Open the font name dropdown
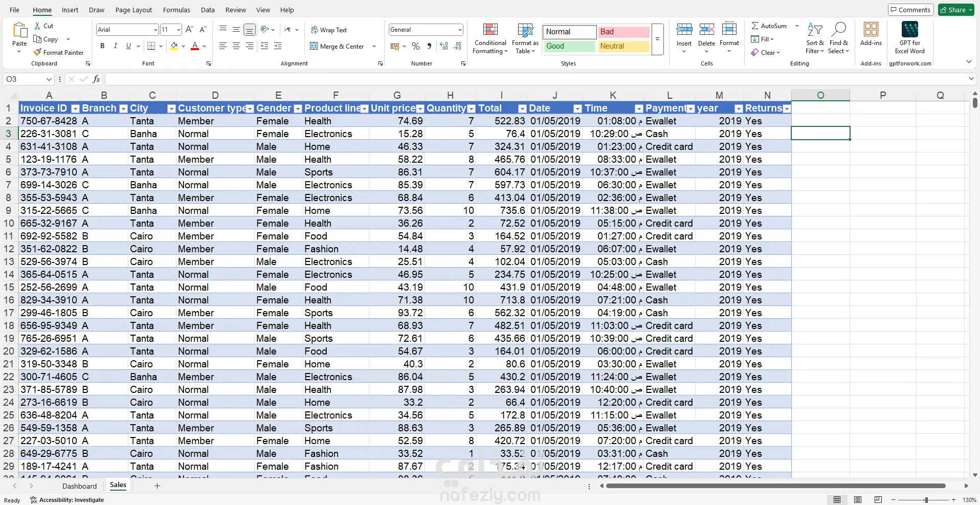Screen dimensions: 980x505 point(155,30)
